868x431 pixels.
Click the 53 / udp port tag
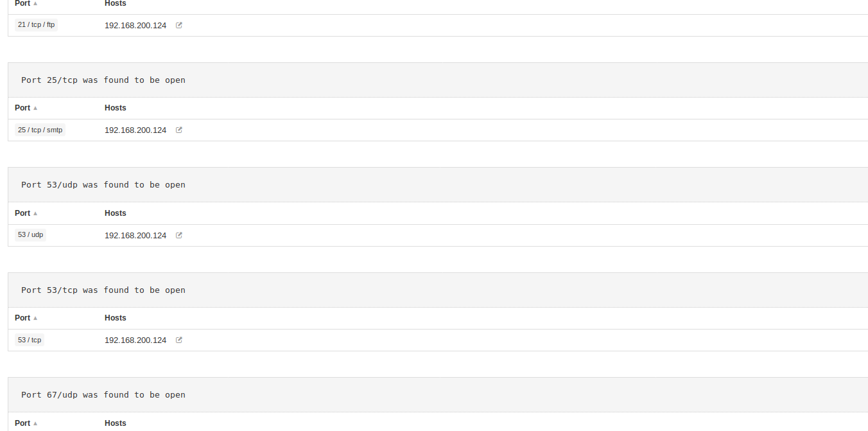click(31, 235)
